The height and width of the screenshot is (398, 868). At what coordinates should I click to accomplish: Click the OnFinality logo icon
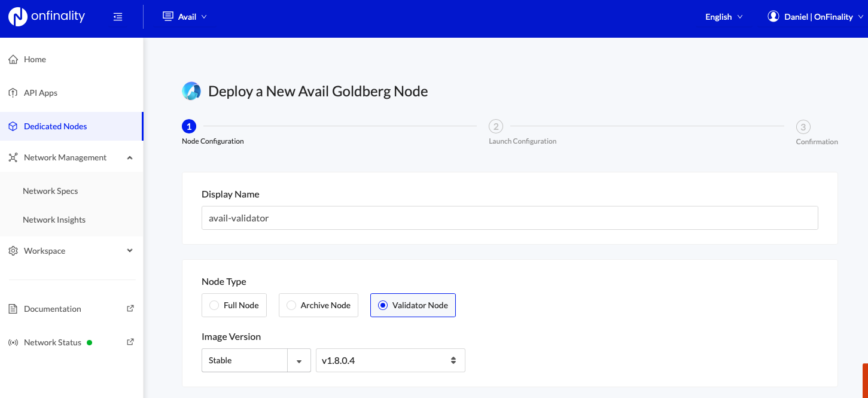[18, 17]
